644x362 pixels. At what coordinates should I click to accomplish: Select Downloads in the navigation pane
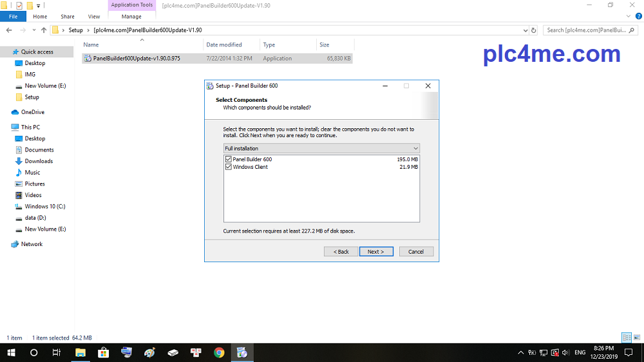tap(39, 161)
